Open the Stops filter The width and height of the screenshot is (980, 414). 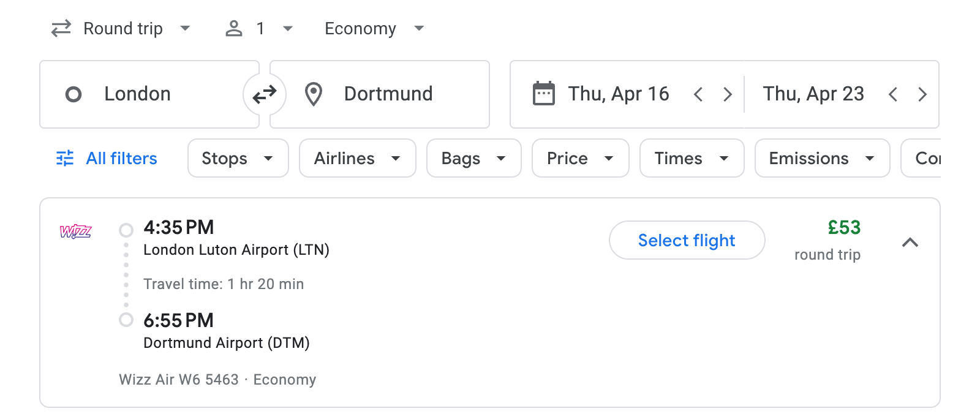pyautogui.click(x=238, y=158)
